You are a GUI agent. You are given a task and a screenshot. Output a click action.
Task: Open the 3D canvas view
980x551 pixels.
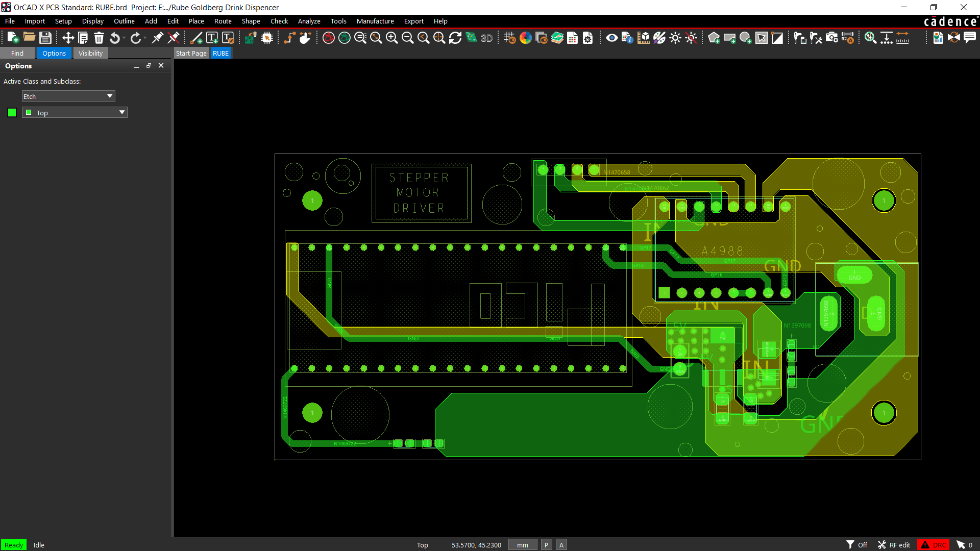pos(487,38)
